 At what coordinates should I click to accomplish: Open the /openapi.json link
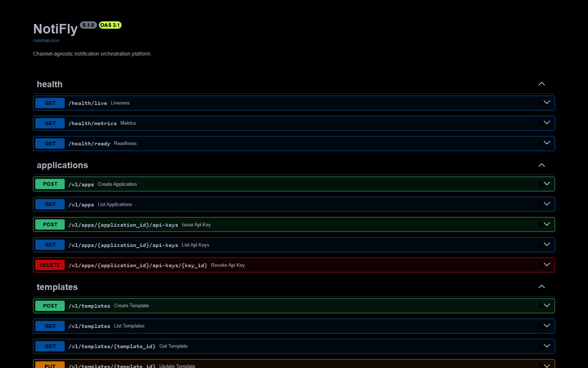pos(46,40)
